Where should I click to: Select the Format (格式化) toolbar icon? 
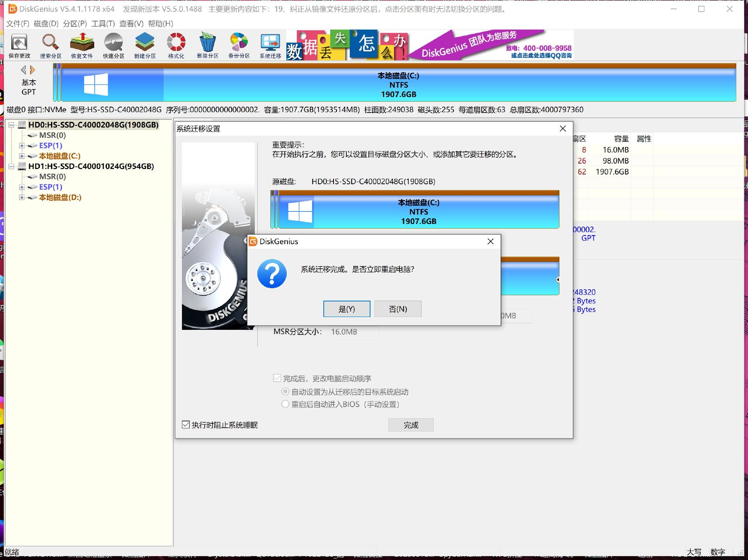[176, 46]
